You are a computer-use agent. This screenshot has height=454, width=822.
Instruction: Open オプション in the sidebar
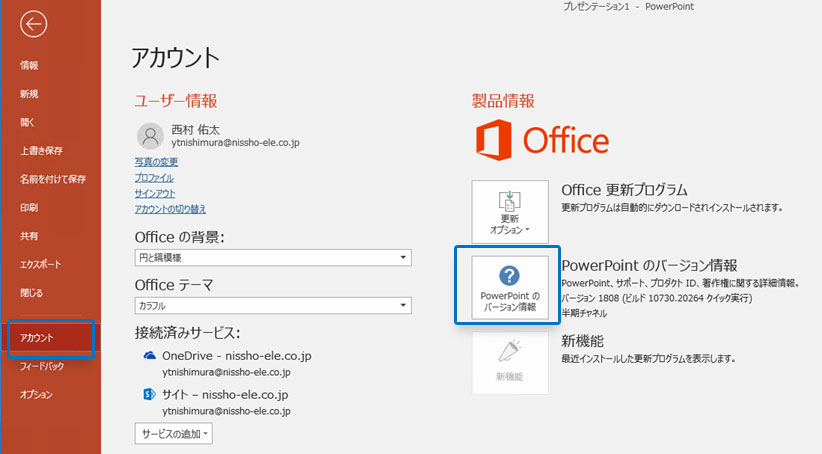point(36,394)
